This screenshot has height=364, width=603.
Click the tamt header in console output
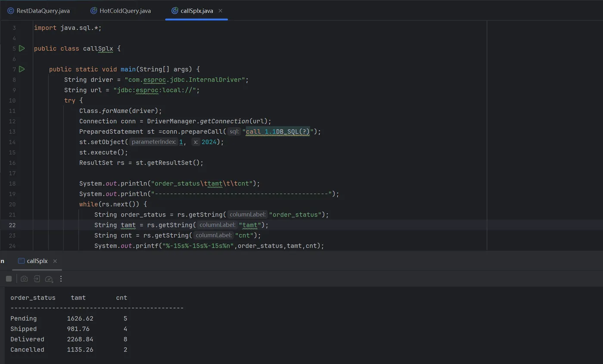coord(78,298)
